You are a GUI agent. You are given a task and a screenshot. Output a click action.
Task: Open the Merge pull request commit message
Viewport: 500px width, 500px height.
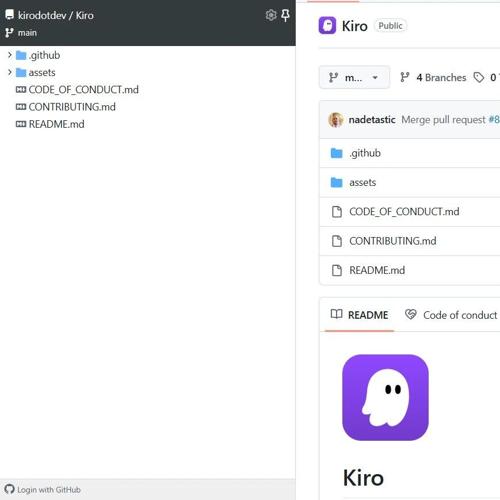tap(443, 120)
